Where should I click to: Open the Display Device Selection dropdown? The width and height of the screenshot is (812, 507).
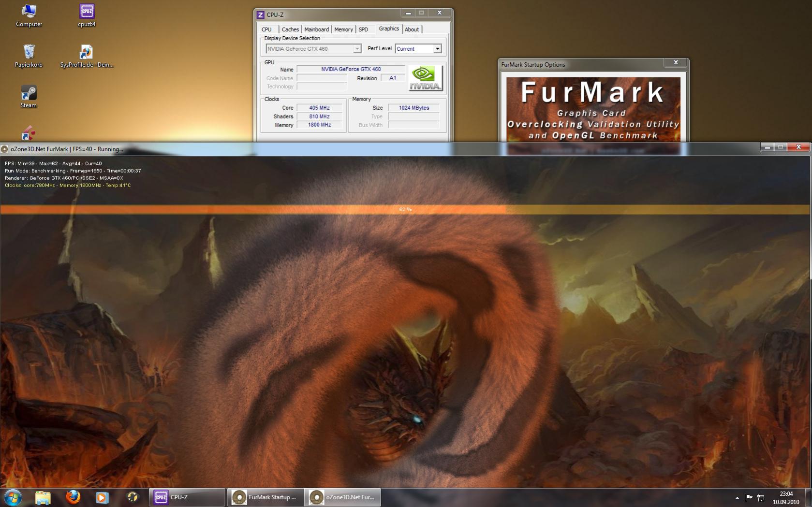313,49
